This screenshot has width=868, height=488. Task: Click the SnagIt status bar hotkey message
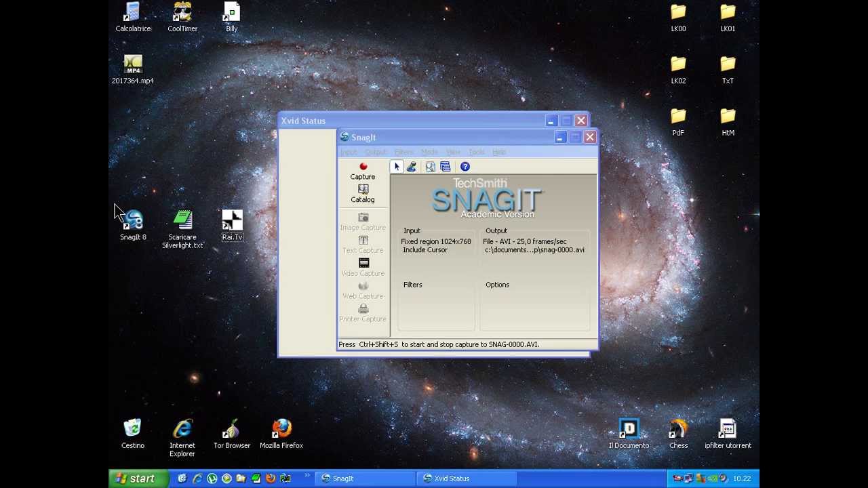(439, 344)
